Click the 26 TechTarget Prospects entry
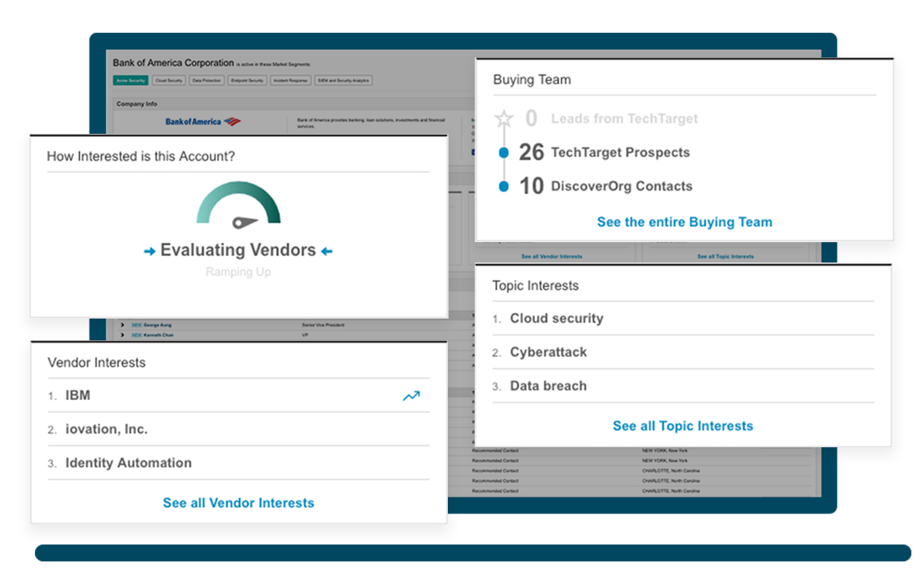The image size is (924, 576). [x=604, y=152]
